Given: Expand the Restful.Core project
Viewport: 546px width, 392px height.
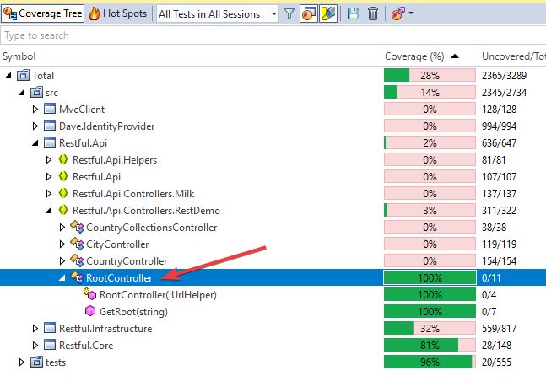Looking at the screenshot, I should coord(35,345).
